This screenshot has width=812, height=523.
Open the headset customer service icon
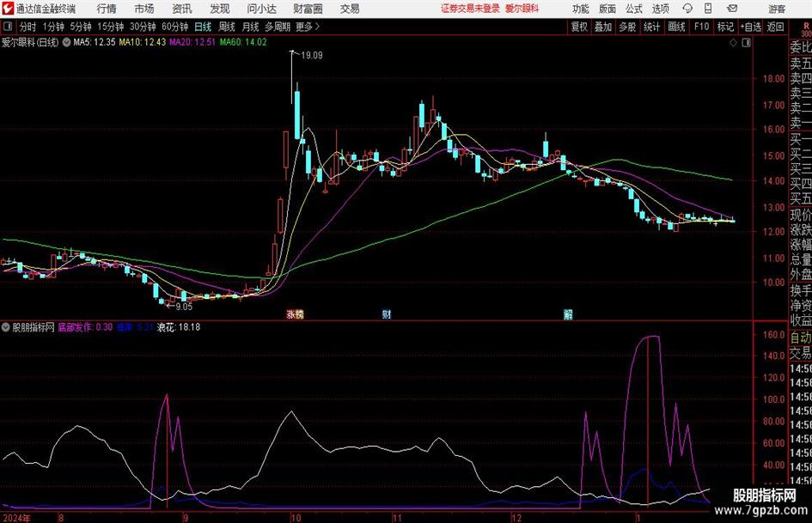(x=687, y=9)
